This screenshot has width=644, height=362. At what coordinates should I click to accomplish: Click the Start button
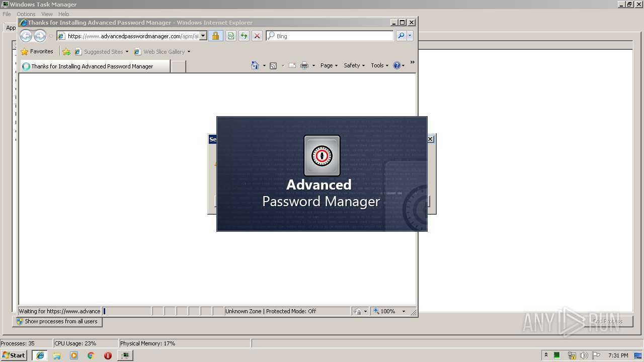[x=14, y=355]
